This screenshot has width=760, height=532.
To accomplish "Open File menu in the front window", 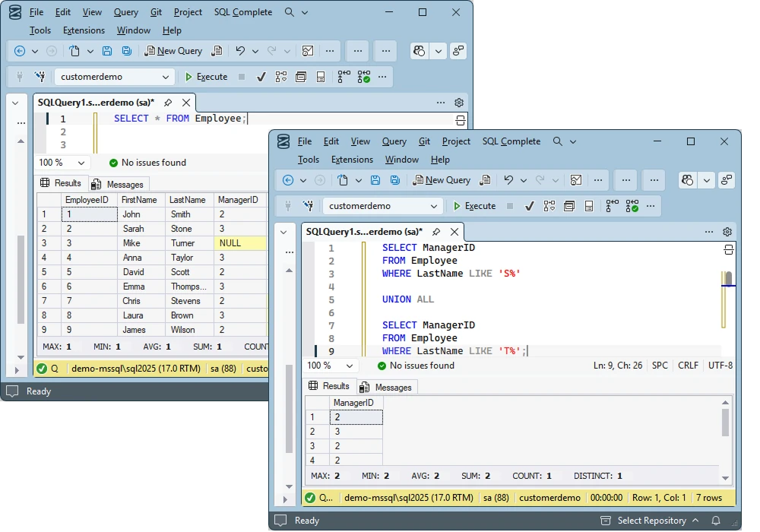I will (305, 141).
